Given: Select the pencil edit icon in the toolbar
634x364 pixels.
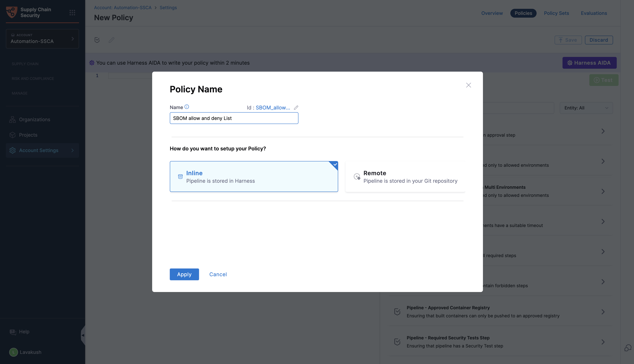Looking at the screenshot, I should click(112, 40).
